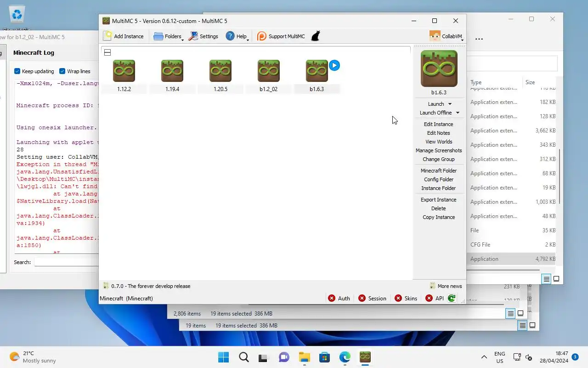Open the Instance Folder
588x368 pixels.
click(439, 188)
